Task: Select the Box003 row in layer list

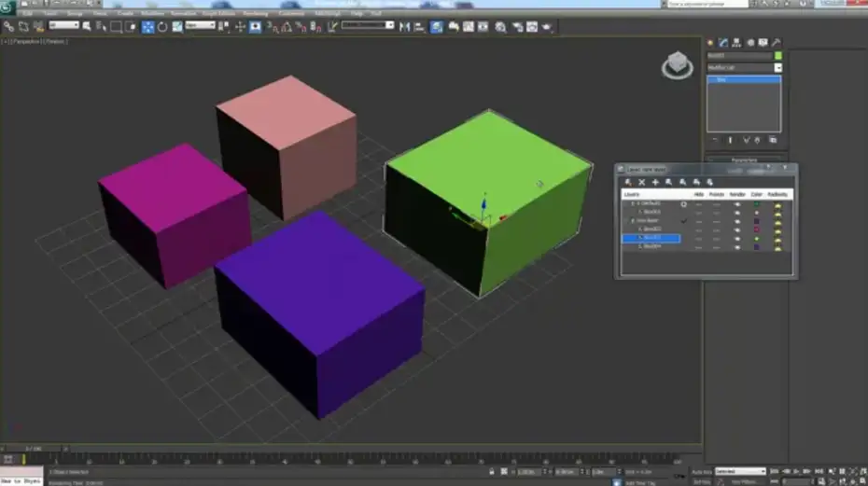Action: [651, 238]
